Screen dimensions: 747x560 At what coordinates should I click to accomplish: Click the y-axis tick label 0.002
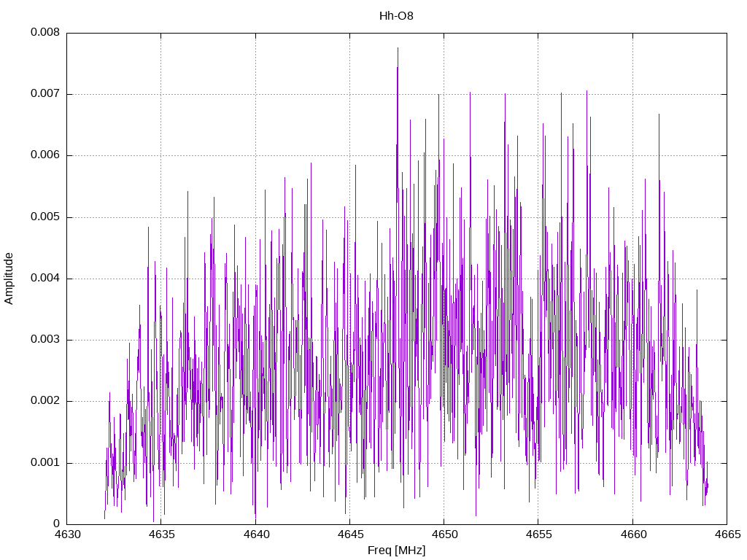(x=45, y=400)
